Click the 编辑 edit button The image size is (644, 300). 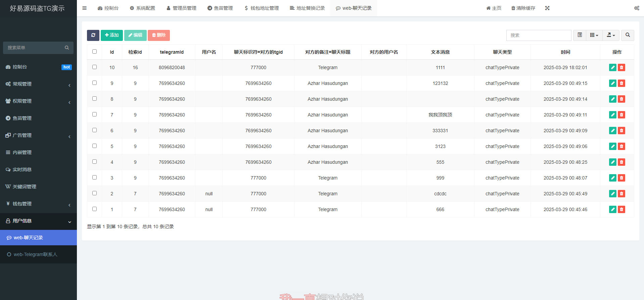point(135,35)
